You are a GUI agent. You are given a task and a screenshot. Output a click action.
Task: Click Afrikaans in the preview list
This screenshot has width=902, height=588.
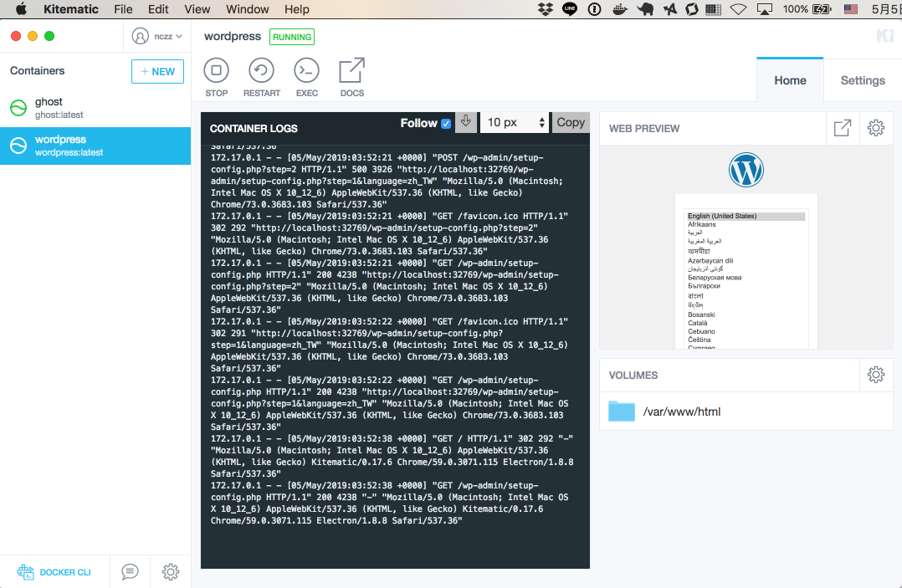702,225
